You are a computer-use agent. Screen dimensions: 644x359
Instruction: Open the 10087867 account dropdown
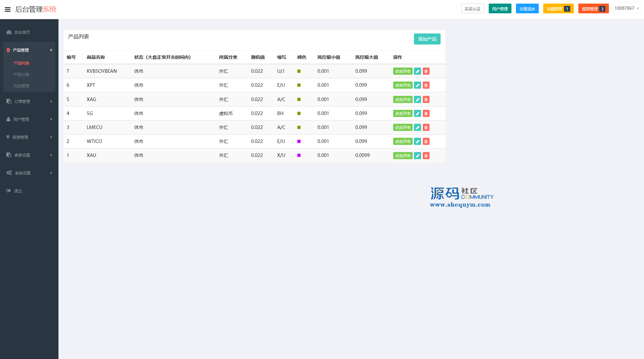coord(626,8)
